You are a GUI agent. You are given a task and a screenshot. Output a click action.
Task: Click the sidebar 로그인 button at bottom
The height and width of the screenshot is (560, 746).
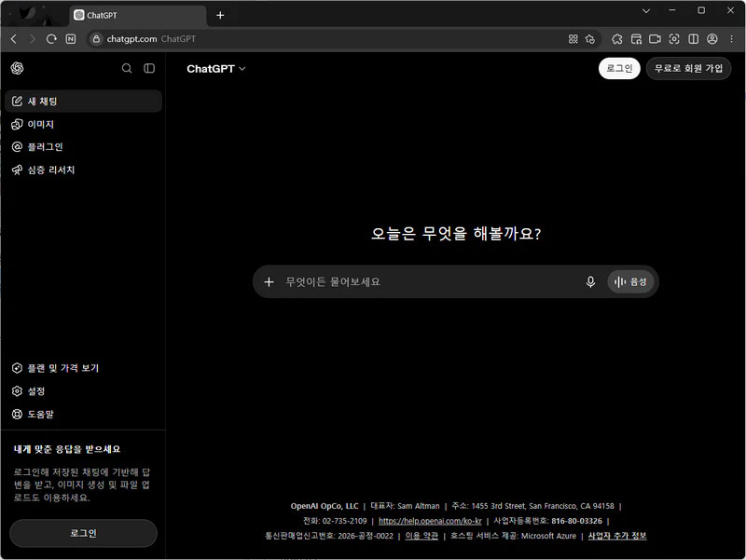[x=83, y=533]
